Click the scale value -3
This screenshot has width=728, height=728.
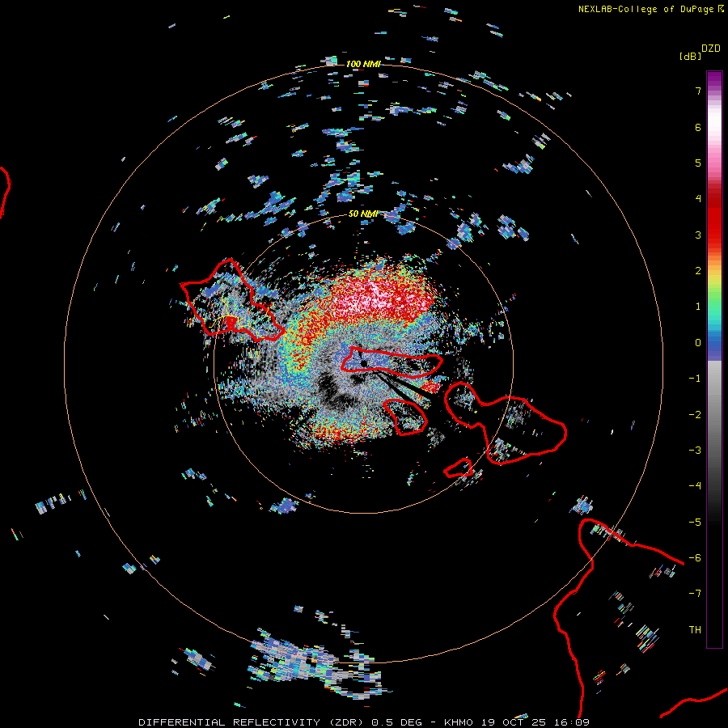point(695,451)
